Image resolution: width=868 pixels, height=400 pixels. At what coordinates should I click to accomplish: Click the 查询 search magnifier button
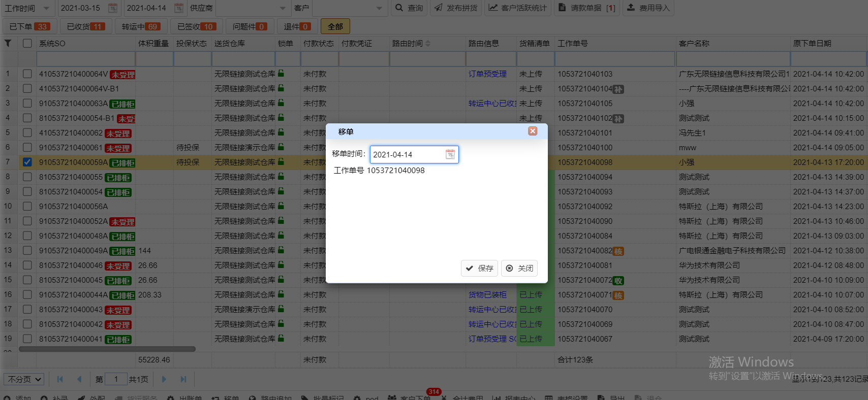pos(409,8)
